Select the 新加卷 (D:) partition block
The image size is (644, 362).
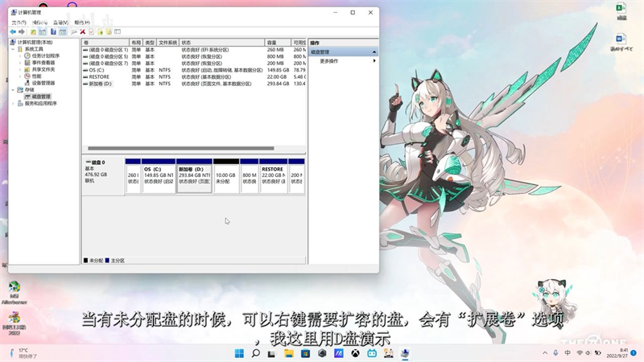click(194, 175)
